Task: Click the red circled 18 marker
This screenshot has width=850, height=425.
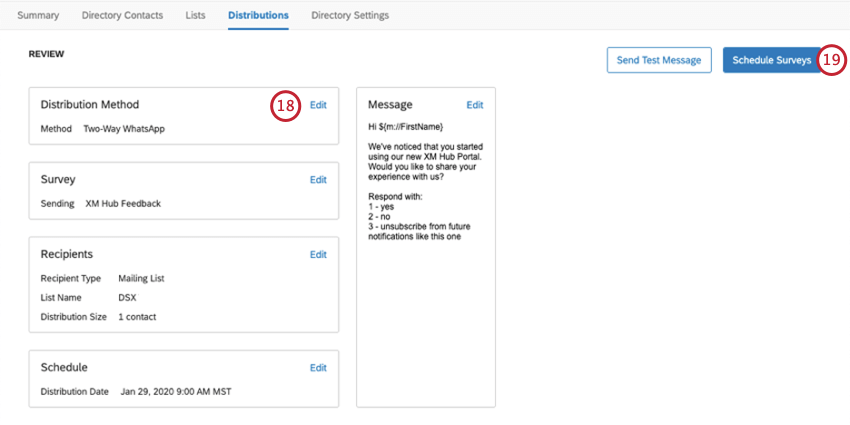Action: coord(285,106)
